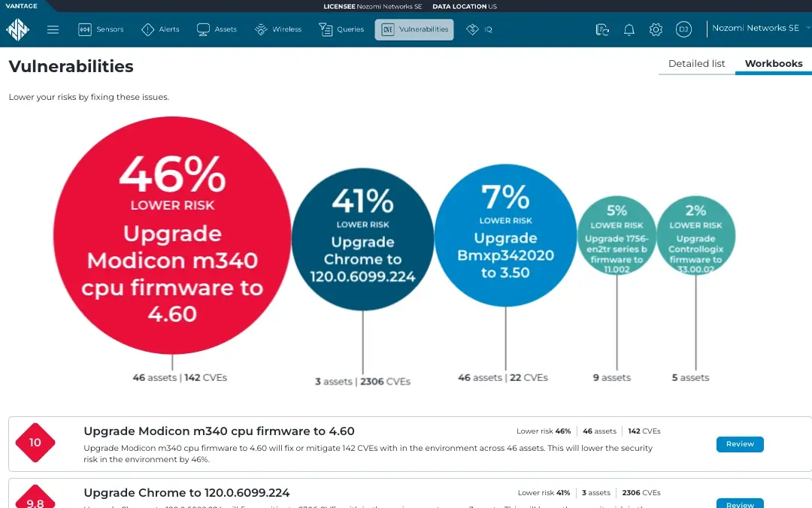Open the notifications bell

tap(629, 29)
